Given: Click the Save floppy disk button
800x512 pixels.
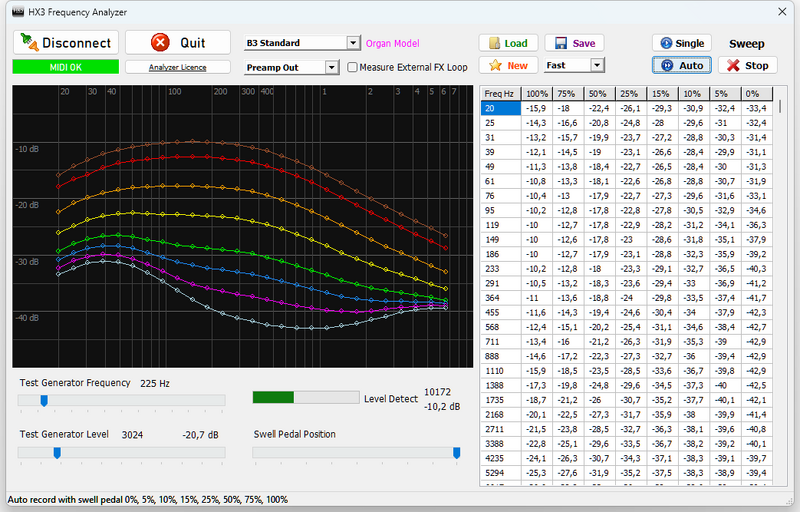Looking at the screenshot, I should click(x=574, y=43).
